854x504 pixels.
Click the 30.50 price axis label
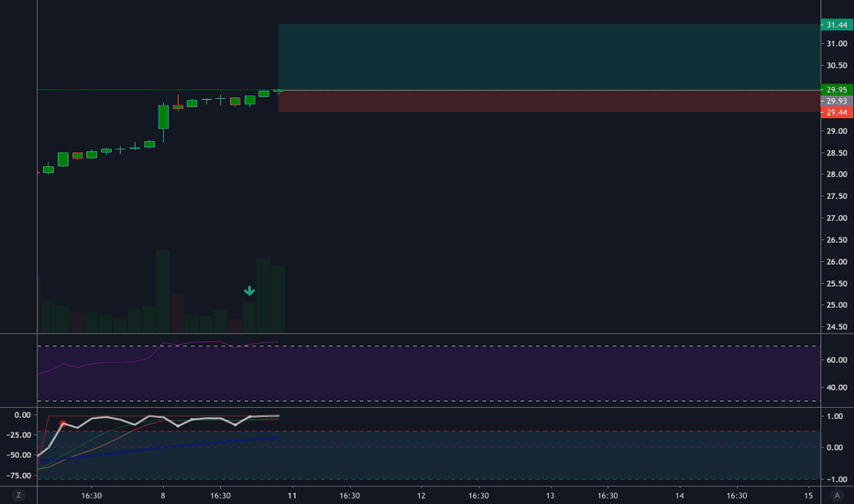[837, 65]
